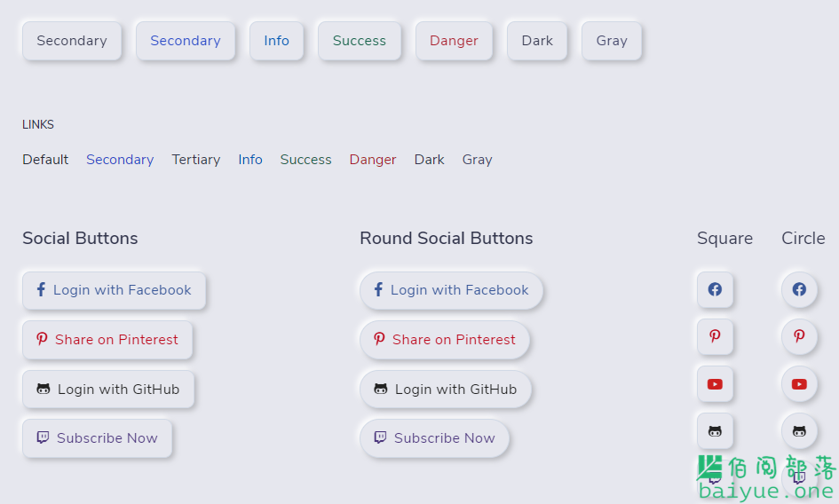Click the round Share on Pinterest button
Image resolution: width=839 pixels, height=504 pixels.
445,340
